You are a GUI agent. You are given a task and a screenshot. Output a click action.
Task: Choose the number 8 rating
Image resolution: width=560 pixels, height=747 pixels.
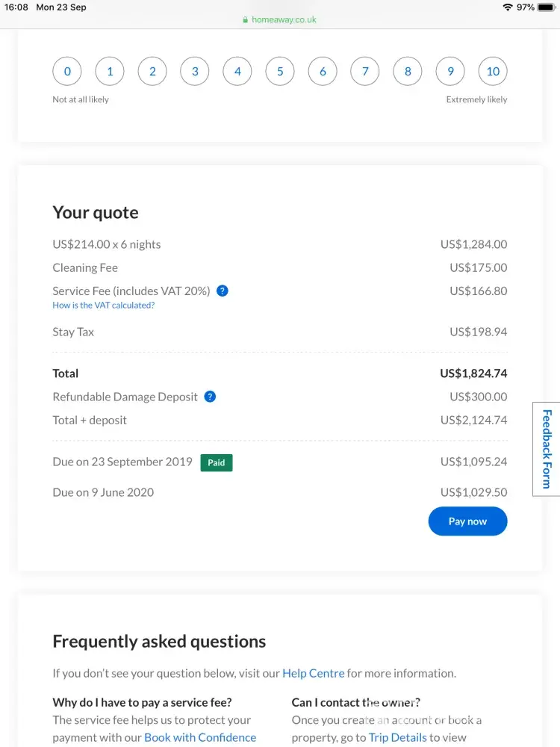(x=408, y=72)
